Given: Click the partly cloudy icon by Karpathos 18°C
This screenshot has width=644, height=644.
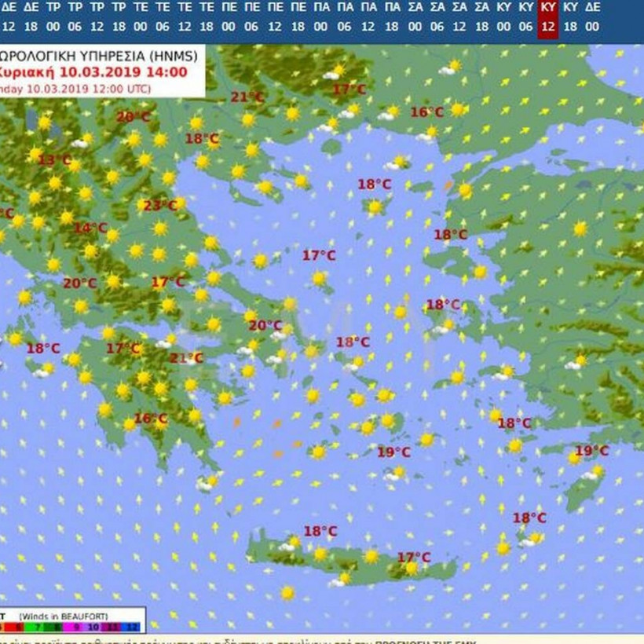Looking at the screenshot, I should click(535, 539).
